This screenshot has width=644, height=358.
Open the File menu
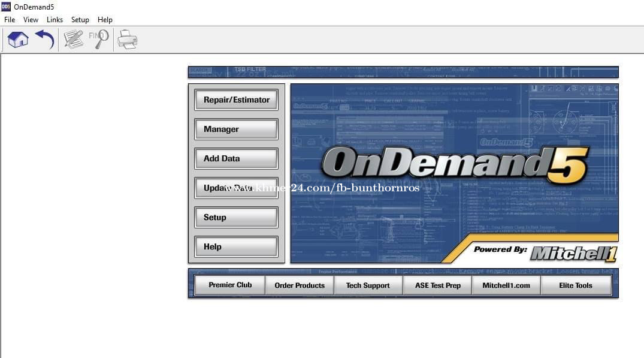[x=10, y=20]
